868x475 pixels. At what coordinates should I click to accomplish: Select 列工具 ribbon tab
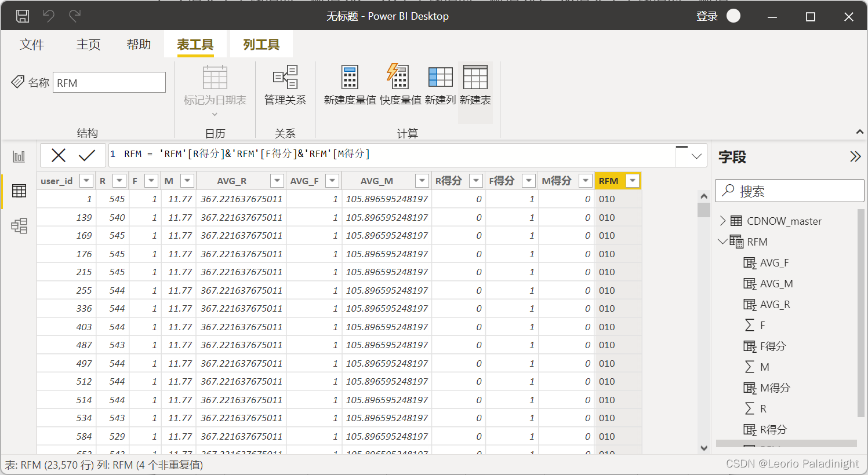point(262,45)
